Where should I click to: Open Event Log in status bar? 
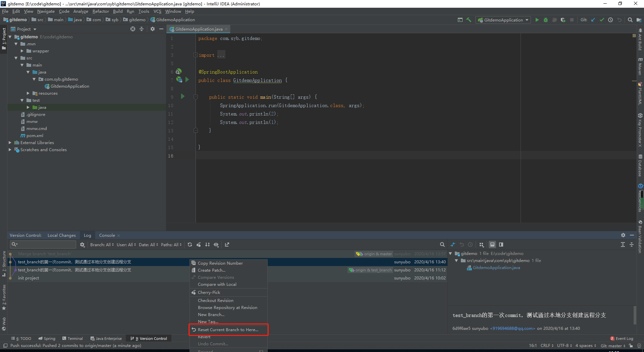point(622,339)
